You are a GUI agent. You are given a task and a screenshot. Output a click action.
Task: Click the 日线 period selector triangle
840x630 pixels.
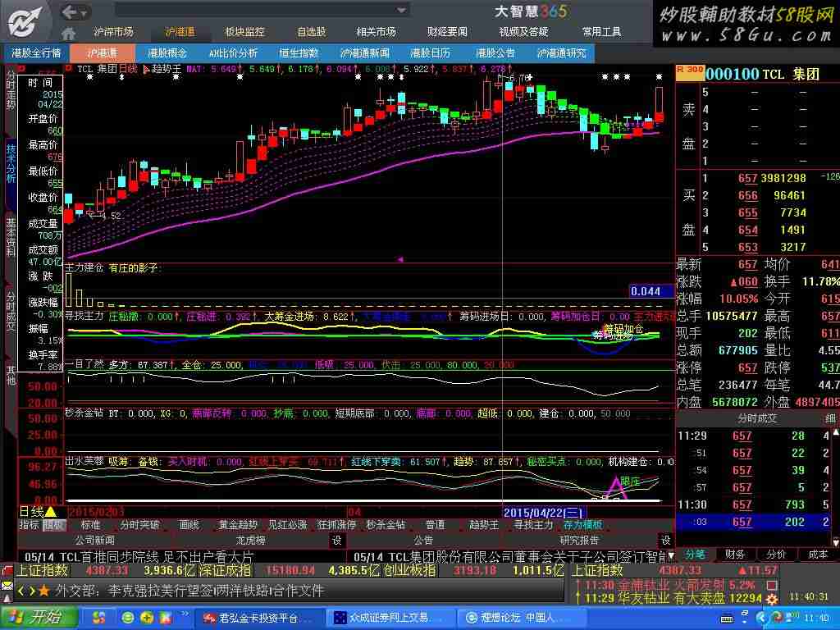(51, 512)
